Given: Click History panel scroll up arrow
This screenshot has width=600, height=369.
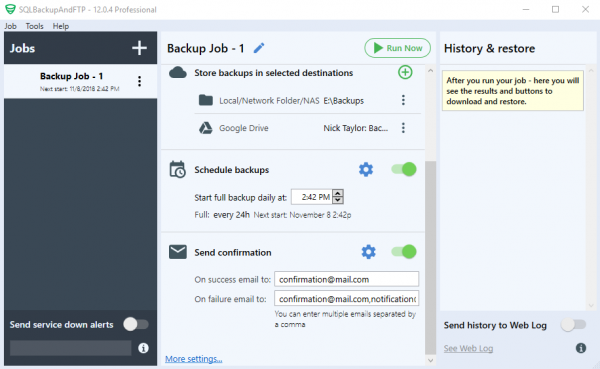Looking at the screenshot, I should click(x=591, y=70).
